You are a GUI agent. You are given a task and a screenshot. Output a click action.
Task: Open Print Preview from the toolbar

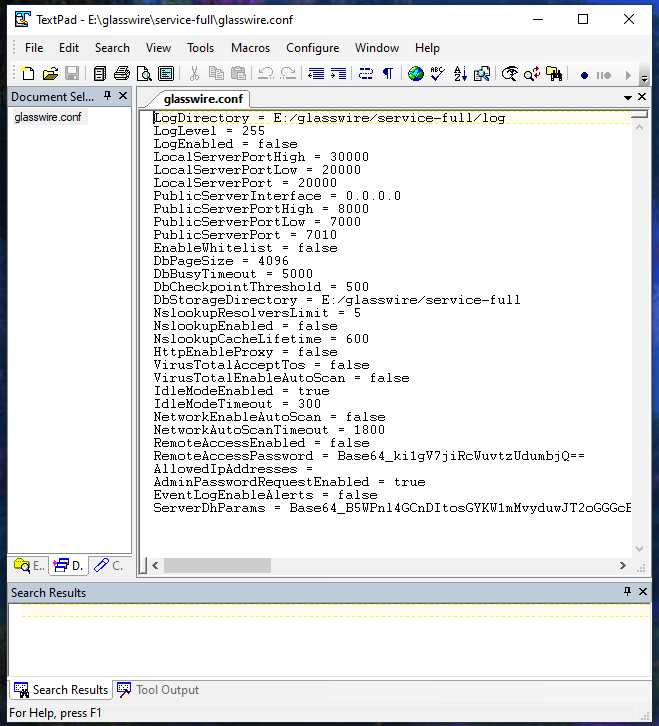coord(144,74)
